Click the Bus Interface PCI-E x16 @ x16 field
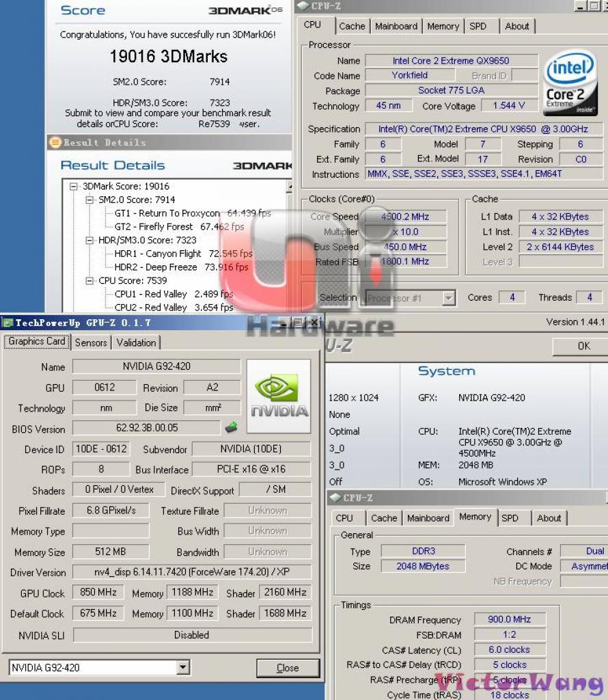Viewport: 608px width, 700px height. pos(251,469)
